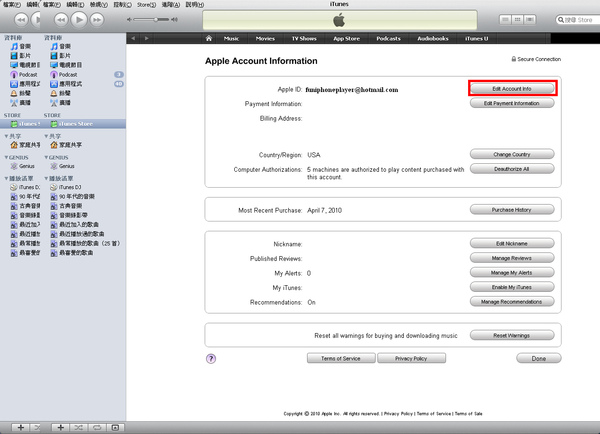Viewport: 600px width, 434px height.
Task: Open Manage Recommendations
Action: coord(512,302)
